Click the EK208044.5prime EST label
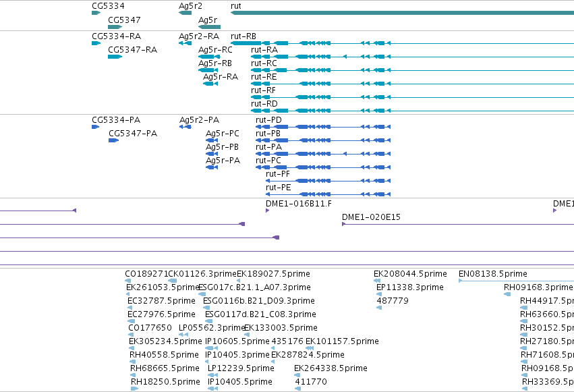The width and height of the screenshot is (574, 392). 410,274
